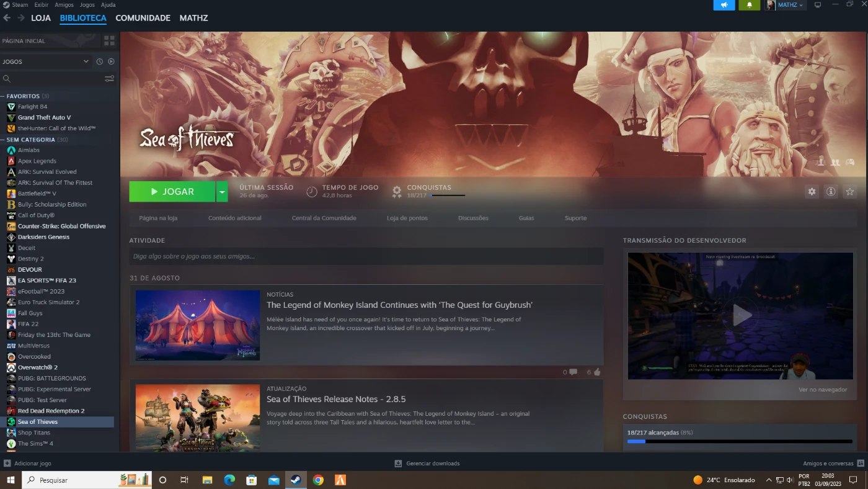
Task: Play the developer broadcast video
Action: [x=742, y=315]
